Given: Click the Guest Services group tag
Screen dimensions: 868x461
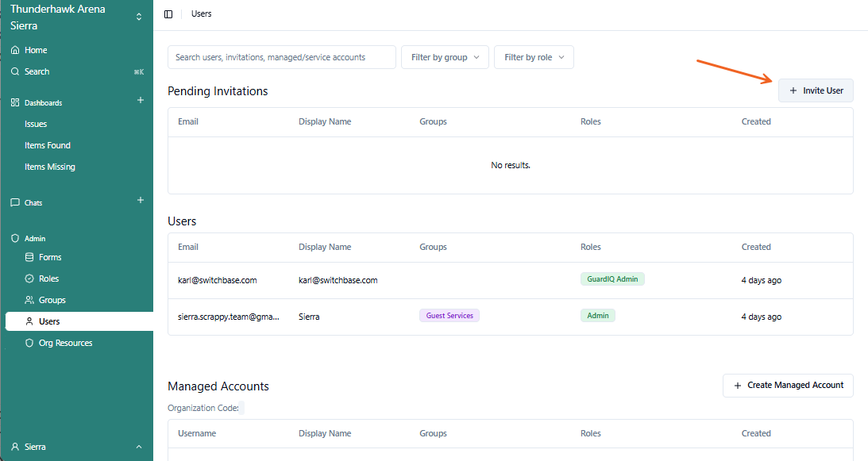Looking at the screenshot, I should coord(449,316).
